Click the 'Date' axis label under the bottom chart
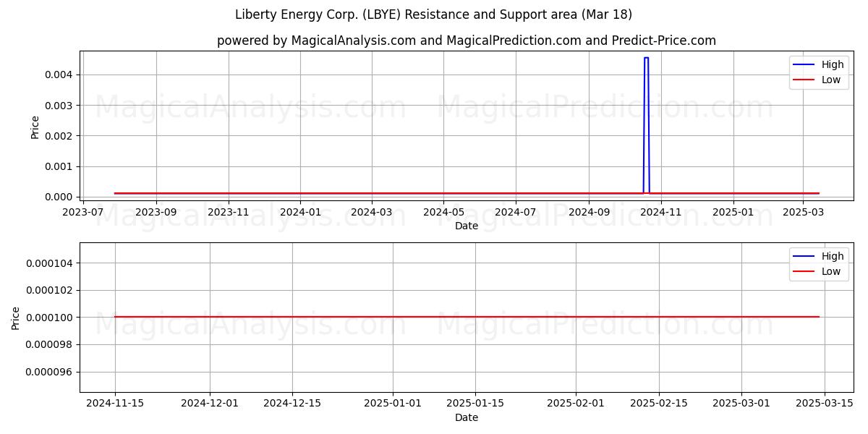Screen dimensions: 868x434 point(467,417)
